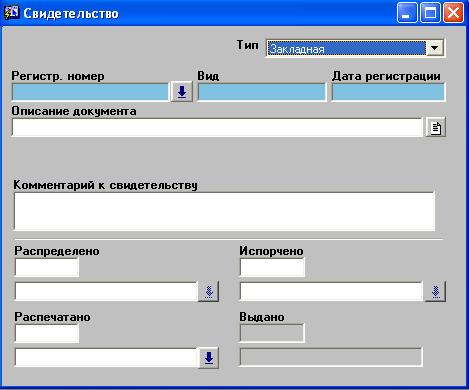Minimize the Свидетельство window

click(407, 13)
